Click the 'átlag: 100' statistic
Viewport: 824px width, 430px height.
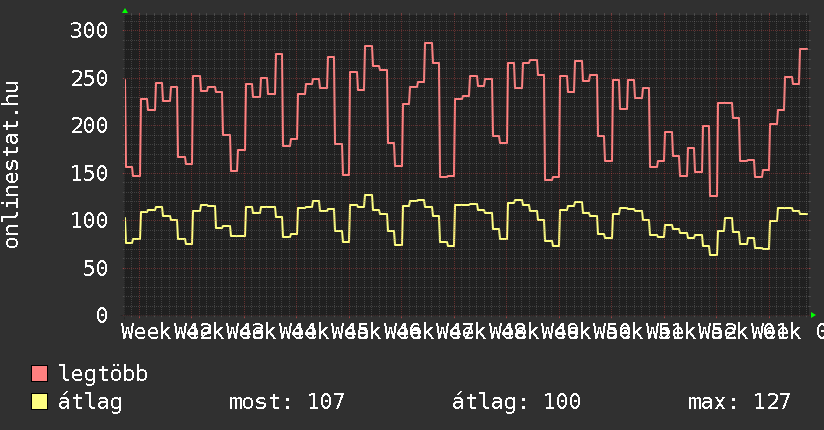516,402
